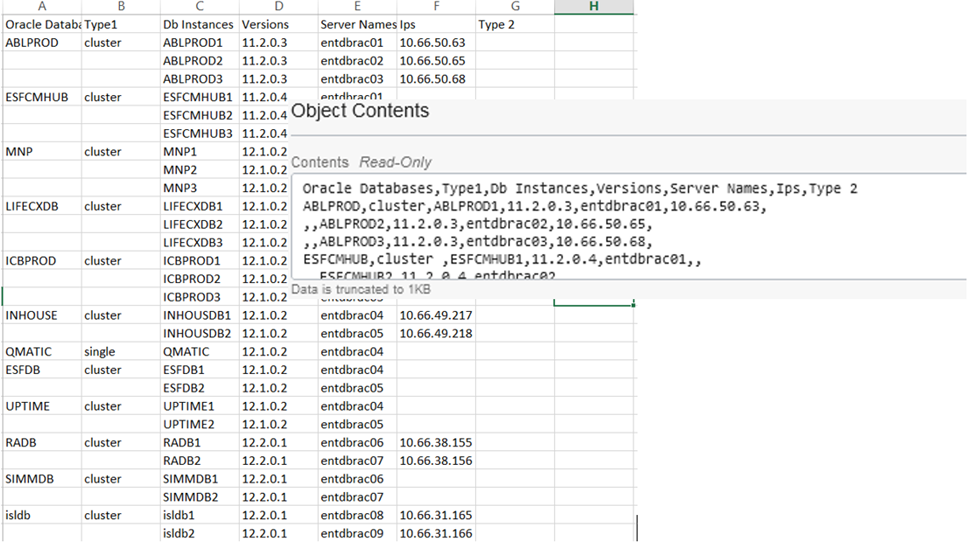Select the isldb1 instance cell

pyautogui.click(x=200, y=515)
